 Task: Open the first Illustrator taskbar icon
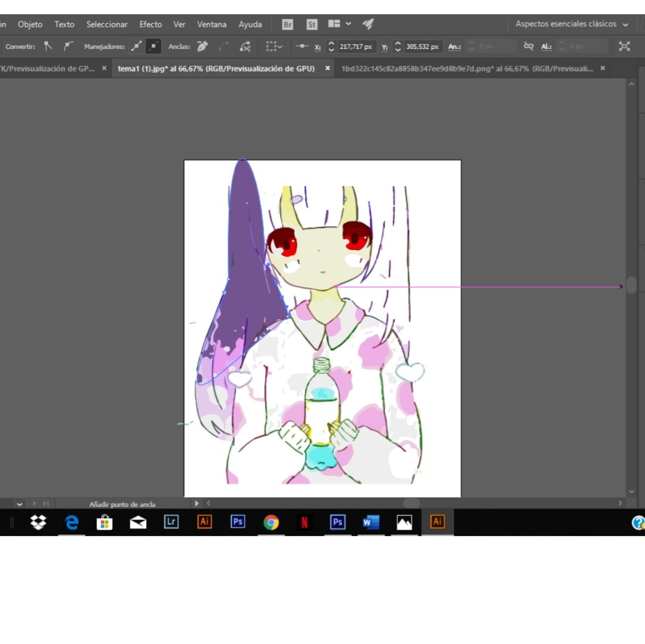[204, 522]
